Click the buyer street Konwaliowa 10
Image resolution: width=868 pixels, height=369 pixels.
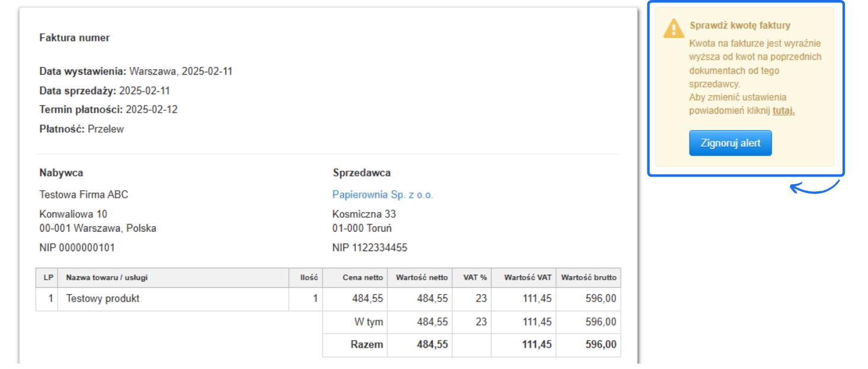[74, 214]
